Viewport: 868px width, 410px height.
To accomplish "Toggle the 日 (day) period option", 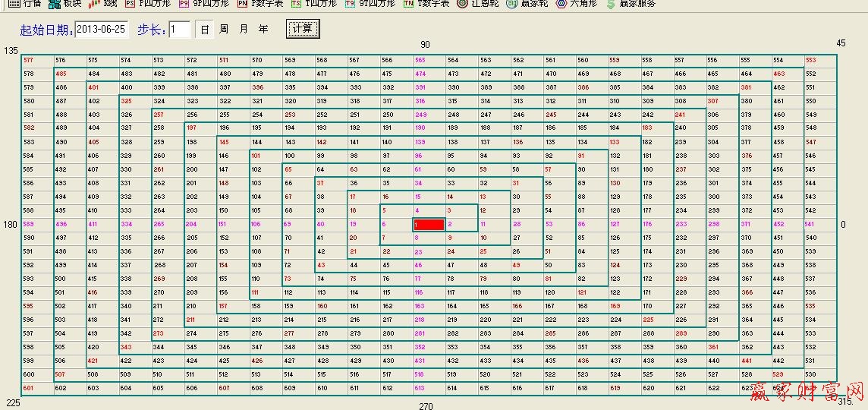I will 205,30.
